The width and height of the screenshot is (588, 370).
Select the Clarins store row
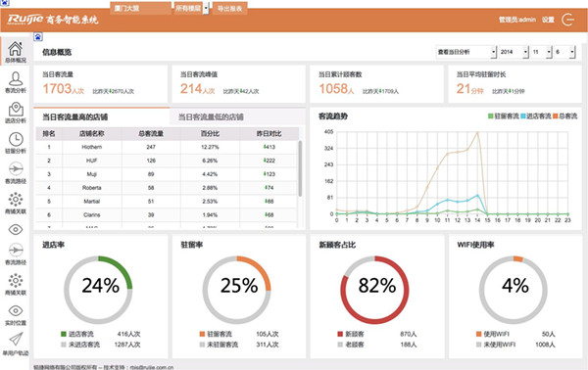coord(168,215)
